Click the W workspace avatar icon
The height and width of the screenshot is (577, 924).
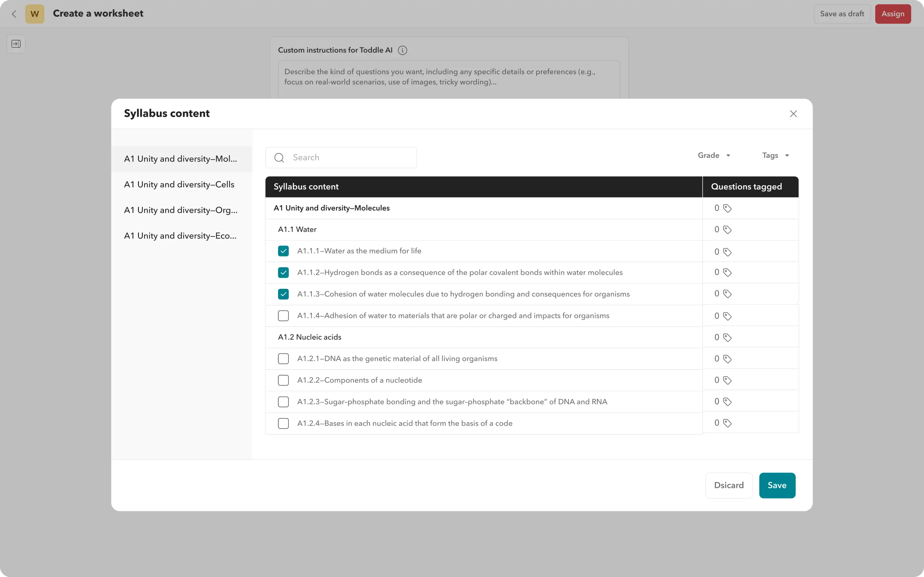35,14
